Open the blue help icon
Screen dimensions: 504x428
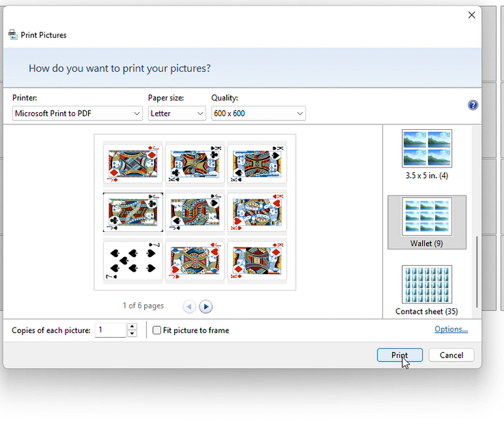[473, 105]
